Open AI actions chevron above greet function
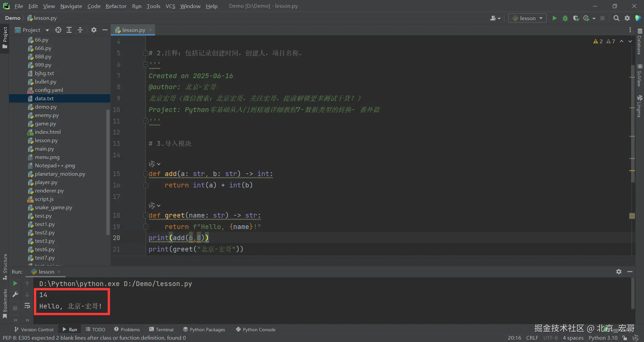The width and height of the screenshot is (644, 342). pos(158,206)
